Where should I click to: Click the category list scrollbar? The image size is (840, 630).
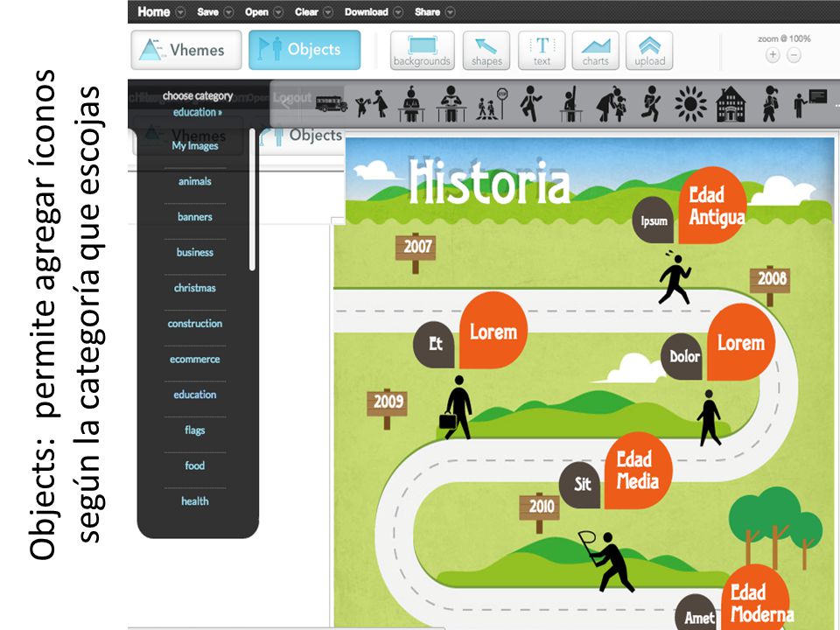pos(252,199)
